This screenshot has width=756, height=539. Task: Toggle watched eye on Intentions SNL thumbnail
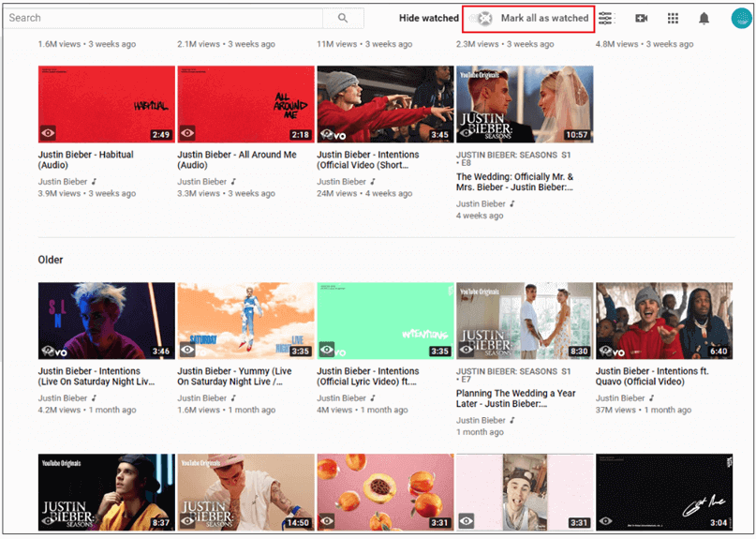click(48, 350)
